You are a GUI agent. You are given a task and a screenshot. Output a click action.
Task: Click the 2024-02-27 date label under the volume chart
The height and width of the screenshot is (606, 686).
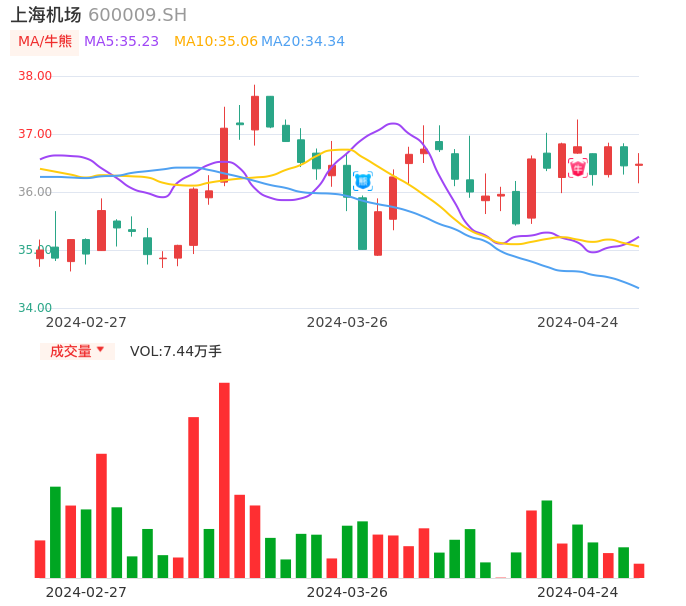click(x=86, y=592)
